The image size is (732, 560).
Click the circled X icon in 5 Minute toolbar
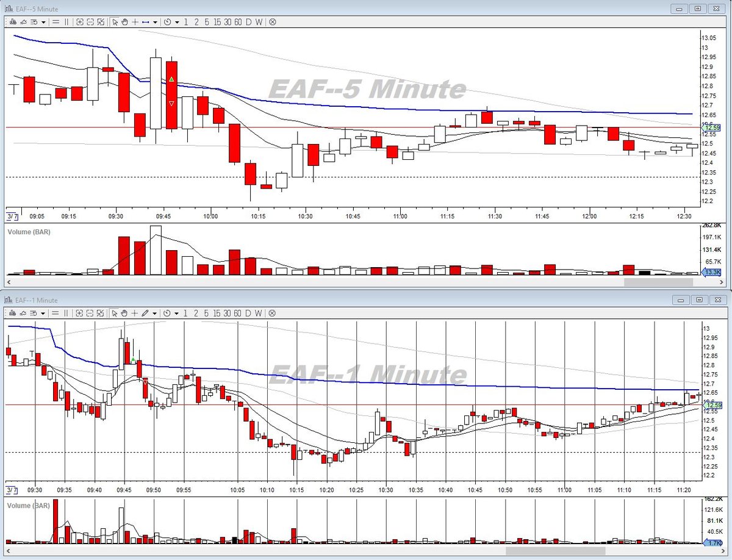(273, 21)
